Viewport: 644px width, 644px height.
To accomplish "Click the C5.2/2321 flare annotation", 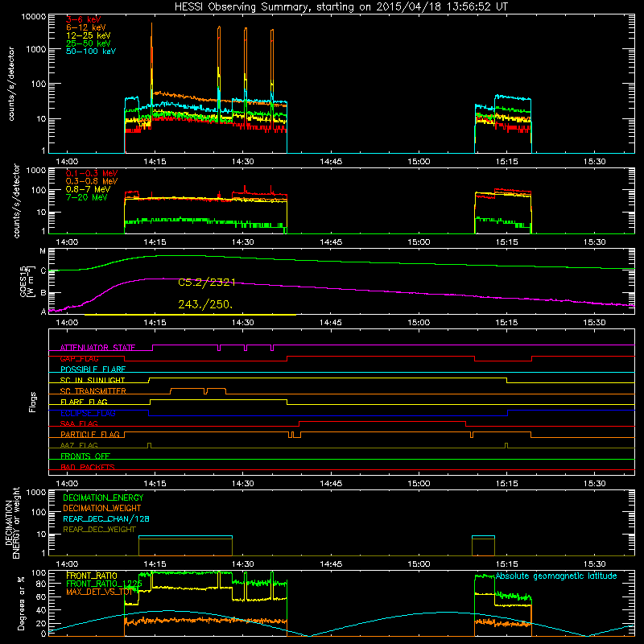I will [207, 283].
